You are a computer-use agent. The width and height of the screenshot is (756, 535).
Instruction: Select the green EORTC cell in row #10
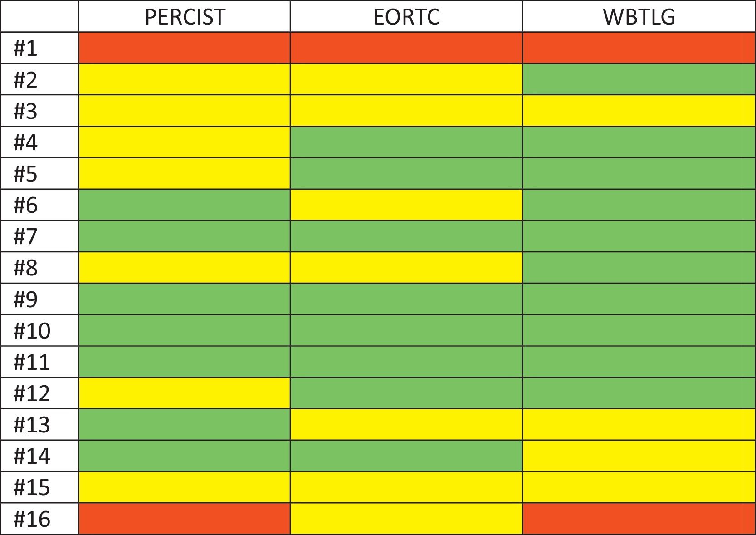click(x=406, y=331)
